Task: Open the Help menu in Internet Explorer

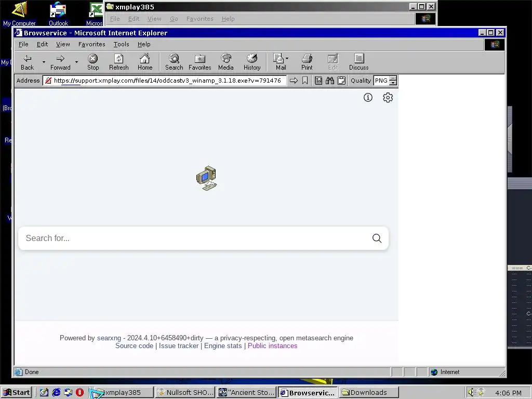Action: 144,44
